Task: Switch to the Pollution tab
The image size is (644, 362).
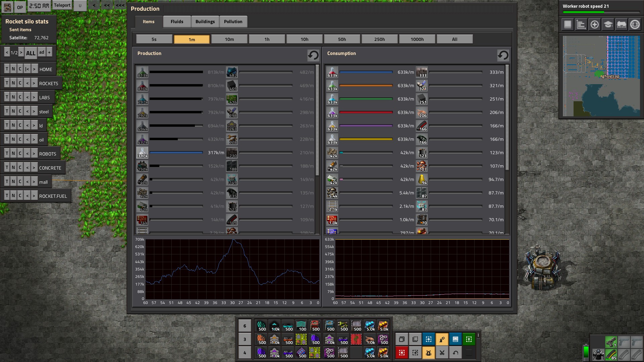Action: click(x=233, y=21)
